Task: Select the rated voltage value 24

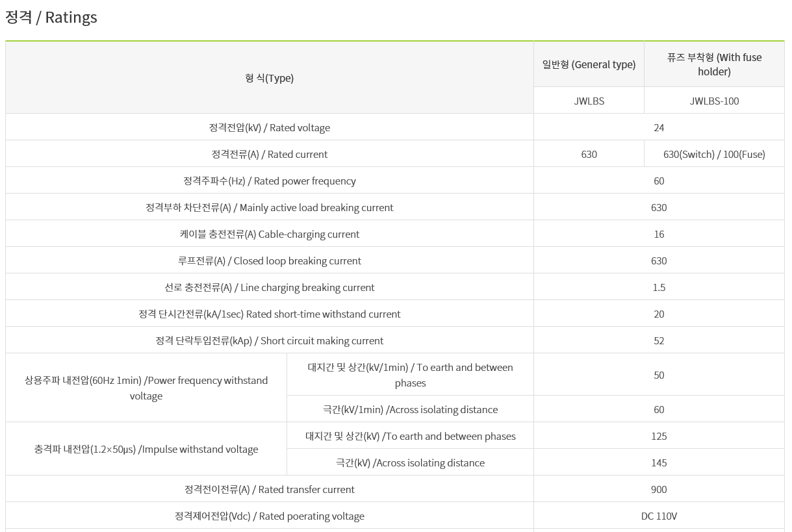Action: [x=659, y=127]
